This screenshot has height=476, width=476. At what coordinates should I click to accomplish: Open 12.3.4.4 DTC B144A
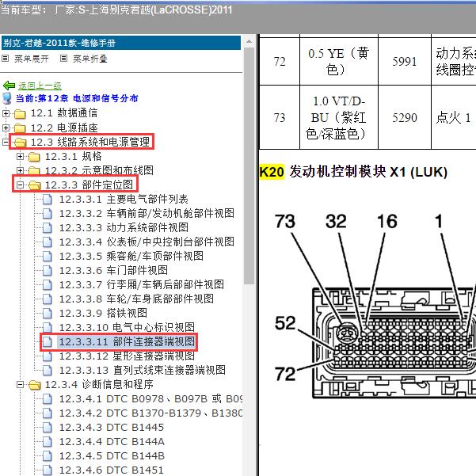(112, 442)
